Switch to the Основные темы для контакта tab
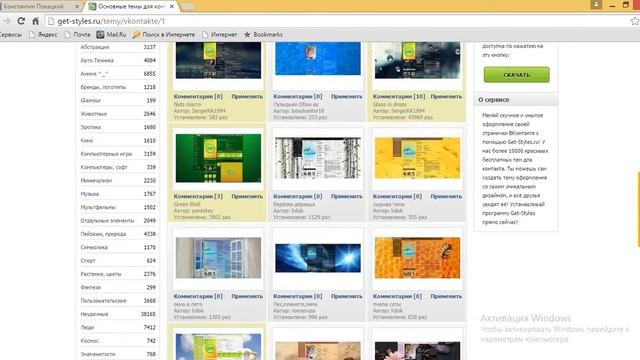Screen dimensions: 640x360 (x=131, y=7)
